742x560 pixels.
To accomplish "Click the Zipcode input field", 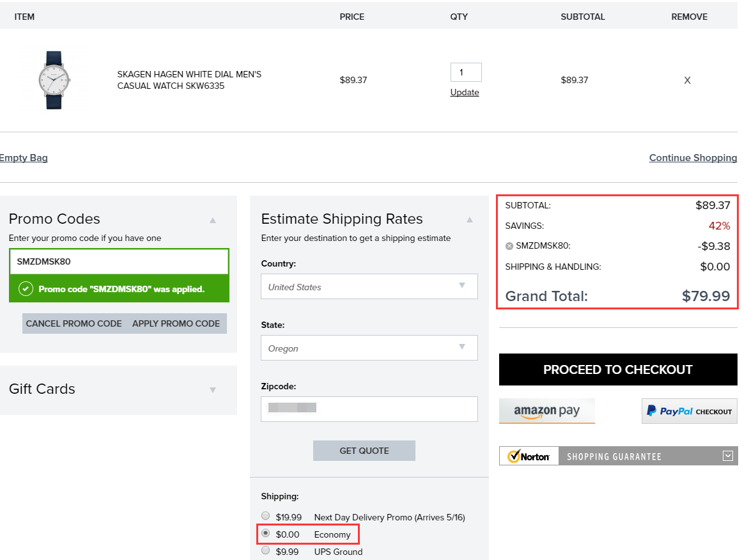I will 369,409.
